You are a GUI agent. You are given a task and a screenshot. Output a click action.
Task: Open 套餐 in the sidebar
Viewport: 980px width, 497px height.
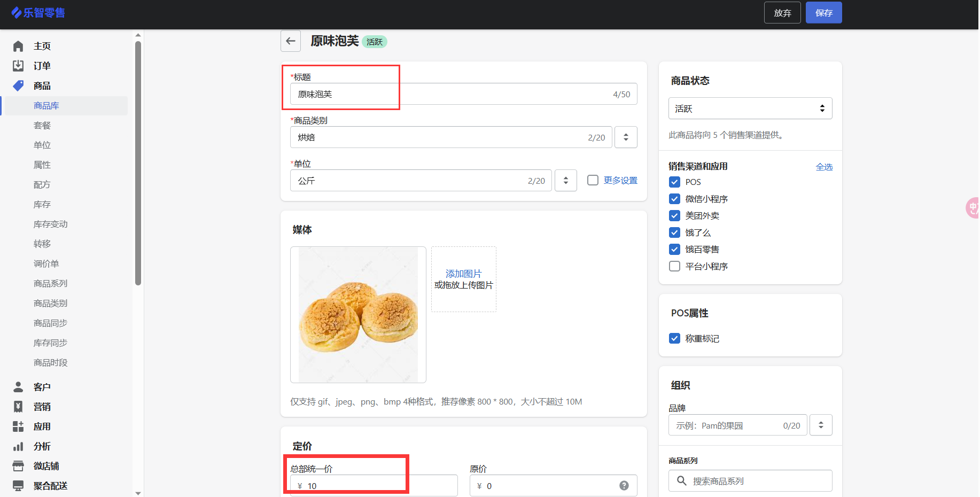coord(42,126)
